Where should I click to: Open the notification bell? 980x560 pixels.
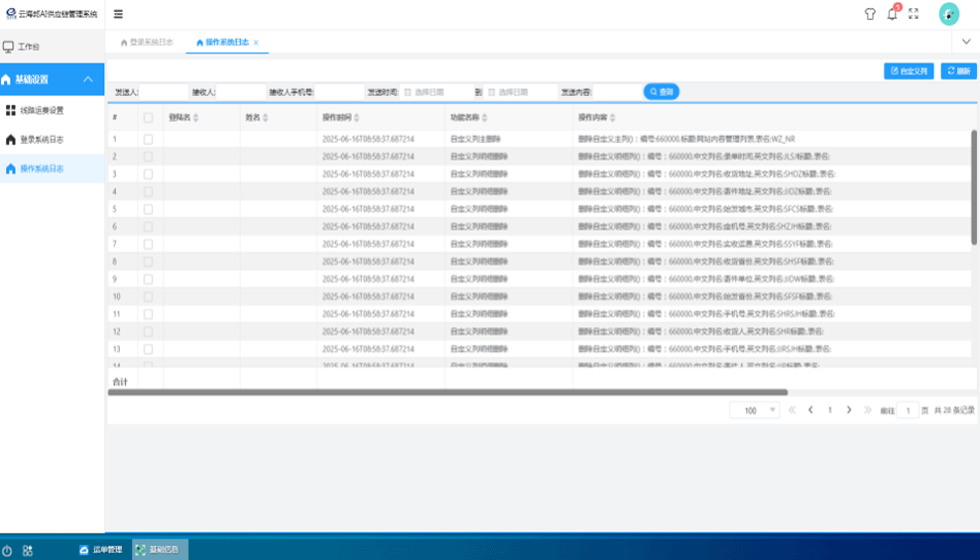892,14
